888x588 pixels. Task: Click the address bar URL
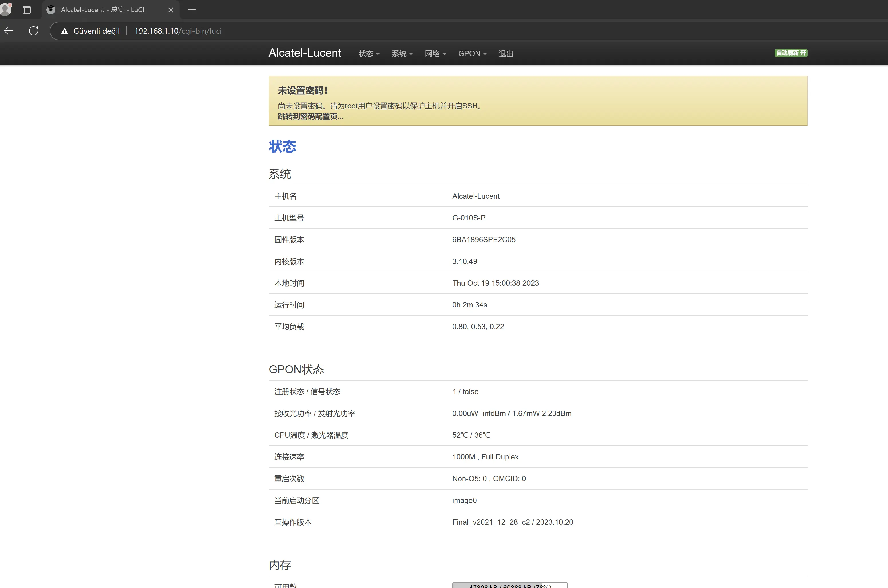click(178, 31)
